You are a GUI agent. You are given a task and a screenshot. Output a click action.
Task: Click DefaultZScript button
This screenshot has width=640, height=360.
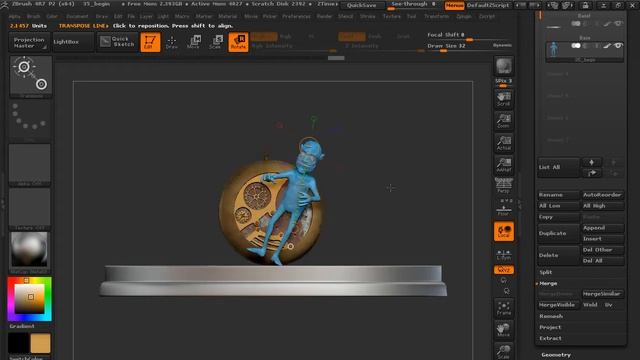[x=488, y=5]
